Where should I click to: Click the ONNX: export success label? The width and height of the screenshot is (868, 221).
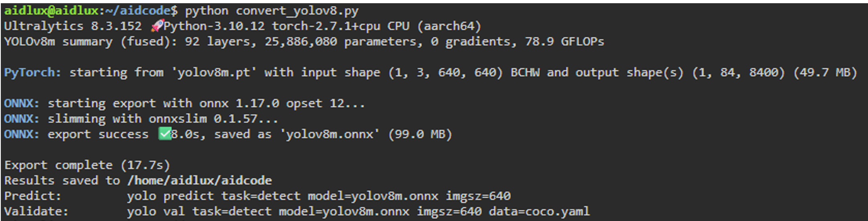22,134
